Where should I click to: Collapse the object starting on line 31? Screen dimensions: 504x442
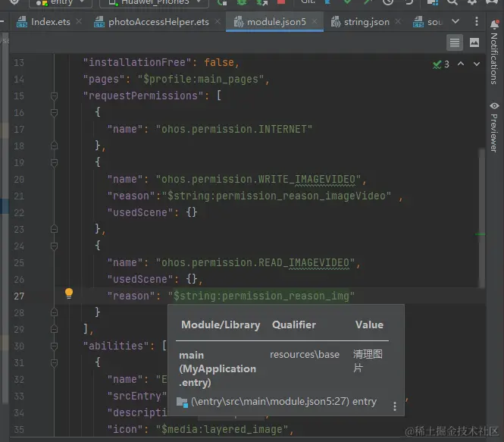click(54, 362)
